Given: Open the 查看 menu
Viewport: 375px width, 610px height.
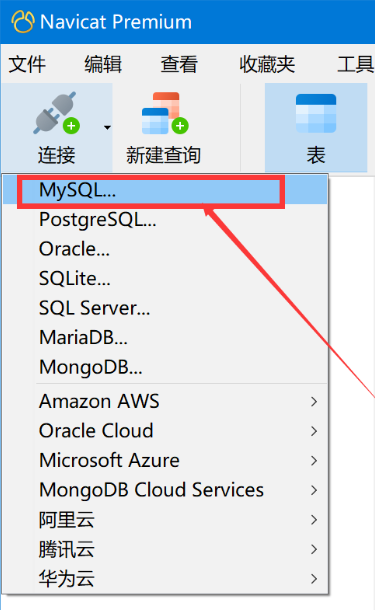Looking at the screenshot, I should pyautogui.click(x=179, y=64).
